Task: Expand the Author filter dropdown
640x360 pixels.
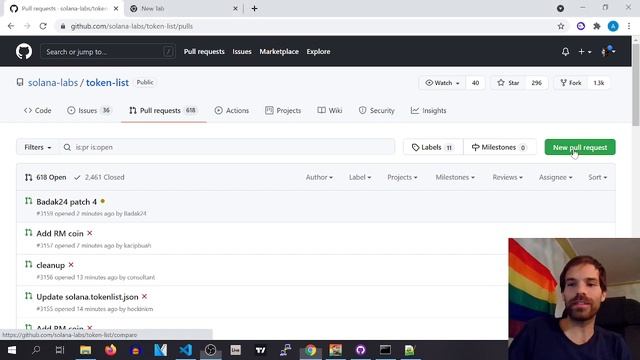Action: click(319, 178)
